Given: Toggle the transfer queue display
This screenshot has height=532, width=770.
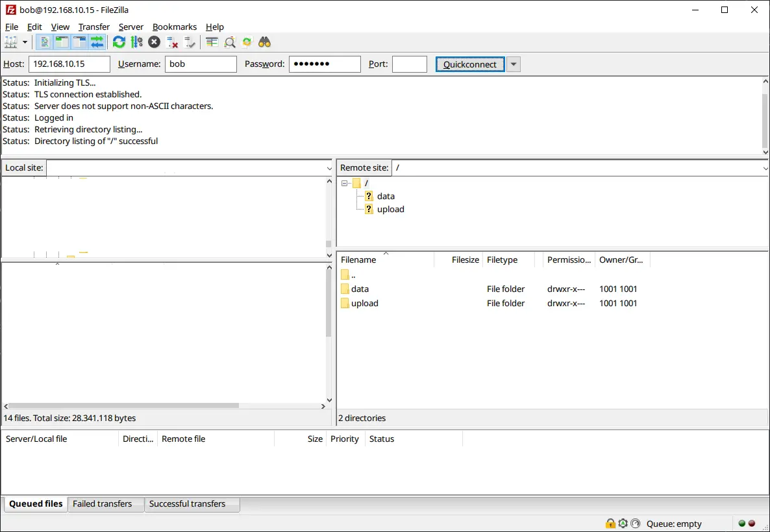Looking at the screenshot, I should [97, 42].
